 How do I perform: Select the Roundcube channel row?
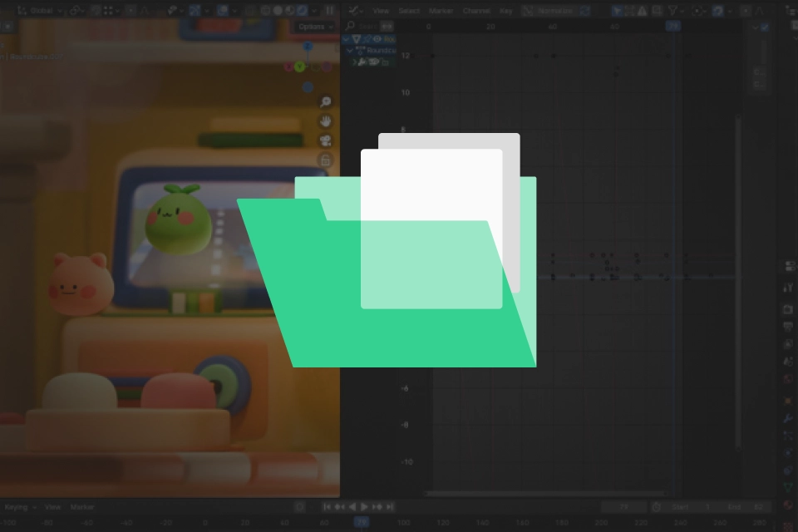coord(371,51)
